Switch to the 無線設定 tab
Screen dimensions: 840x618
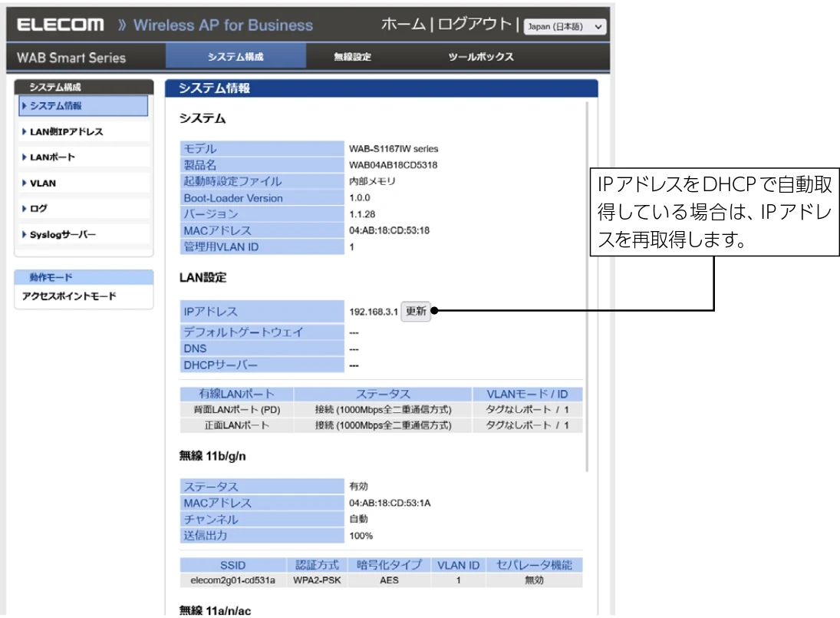[x=352, y=56]
